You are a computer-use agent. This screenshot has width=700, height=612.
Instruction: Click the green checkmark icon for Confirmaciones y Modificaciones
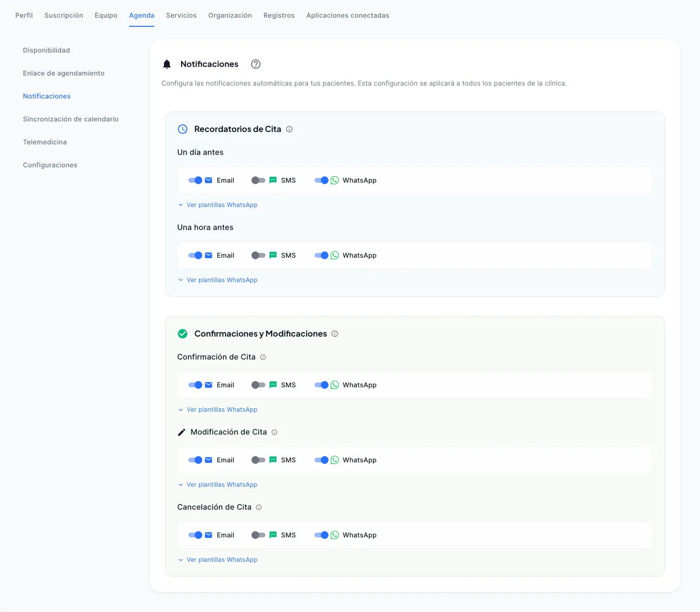[183, 334]
